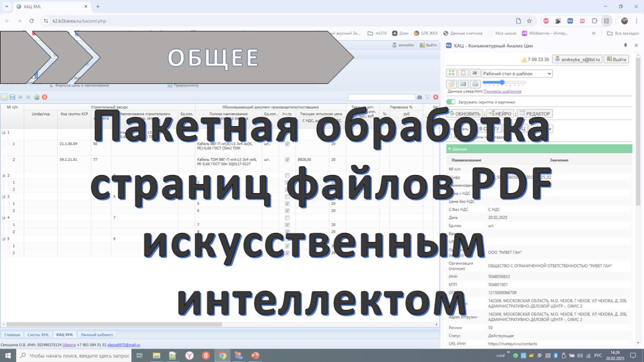The width and height of the screenshot is (644, 362).
Task: Select the КАЦ XML bottom tab
Action: 64,335
